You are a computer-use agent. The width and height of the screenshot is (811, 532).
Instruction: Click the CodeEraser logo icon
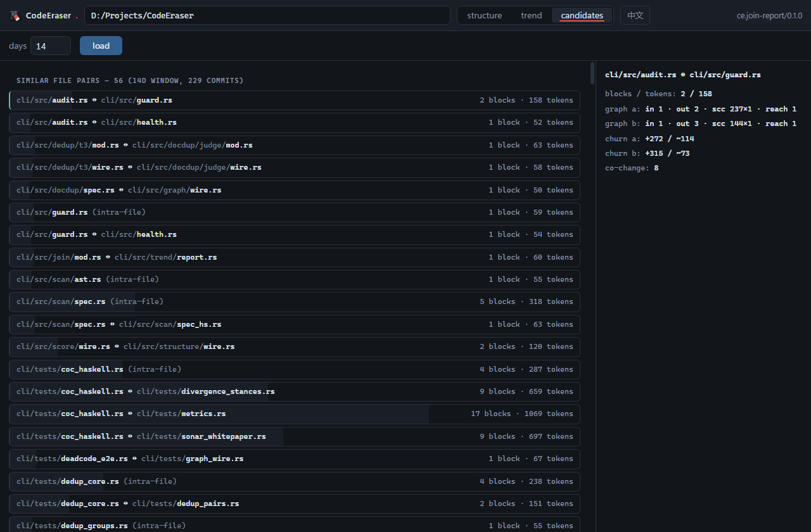(x=15, y=16)
